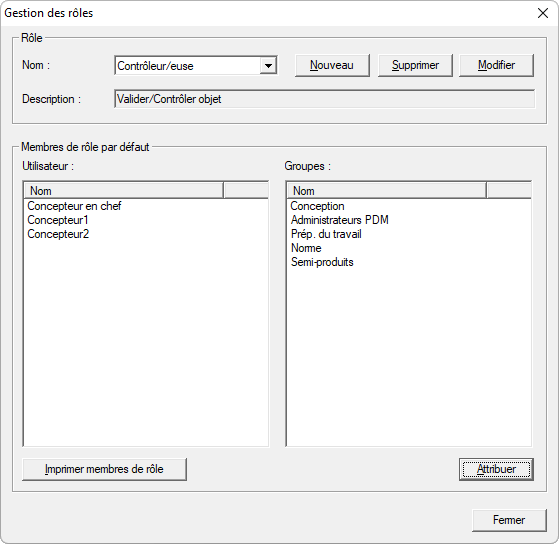Open the role Nom dropdown arrow
559x544 pixels.
[268, 66]
